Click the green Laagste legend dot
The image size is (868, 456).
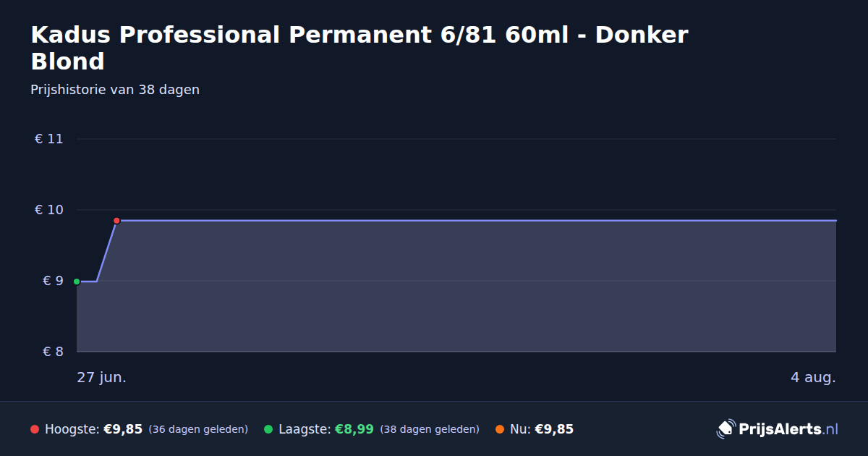tap(268, 429)
